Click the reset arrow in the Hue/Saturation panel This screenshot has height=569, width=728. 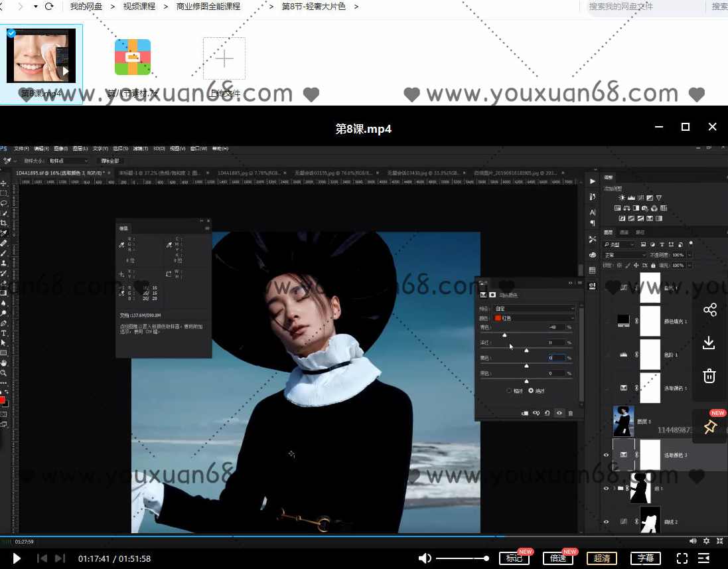point(547,413)
